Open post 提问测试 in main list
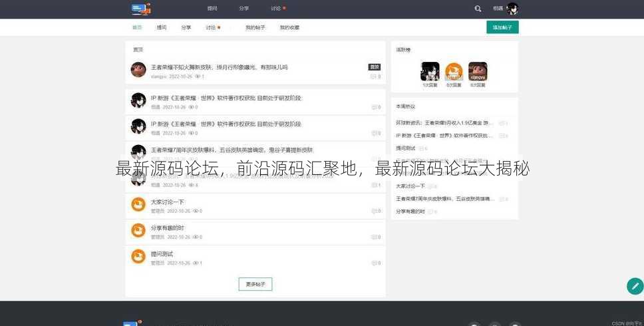This screenshot has width=644, height=326. click(x=162, y=253)
